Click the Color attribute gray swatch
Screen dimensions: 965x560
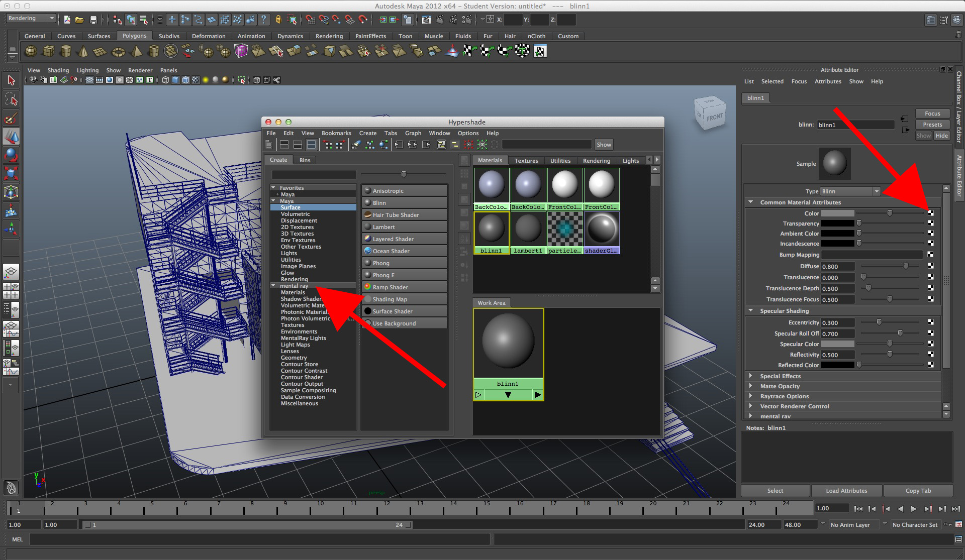click(x=837, y=213)
